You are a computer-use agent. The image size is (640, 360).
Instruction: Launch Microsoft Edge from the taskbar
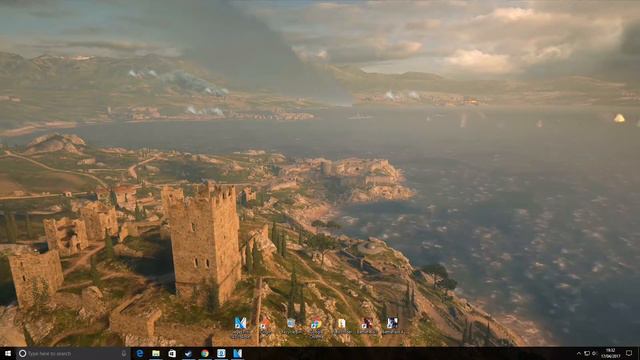coord(140,353)
